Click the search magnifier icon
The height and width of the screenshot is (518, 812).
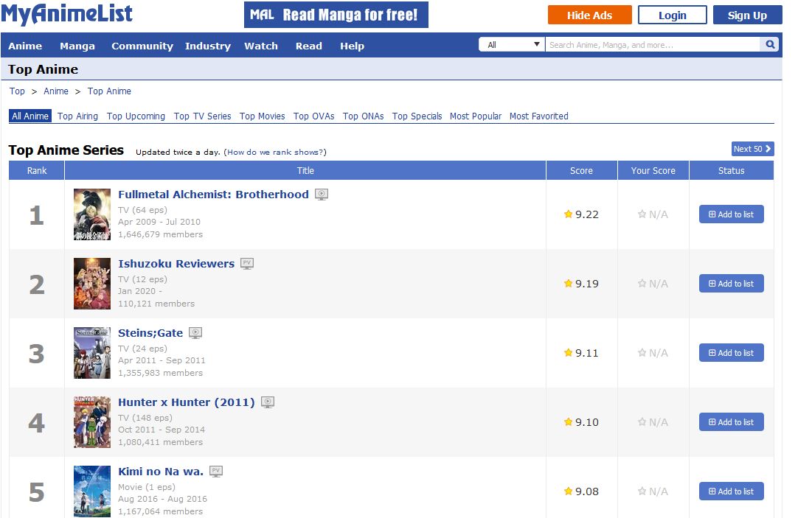(x=770, y=44)
